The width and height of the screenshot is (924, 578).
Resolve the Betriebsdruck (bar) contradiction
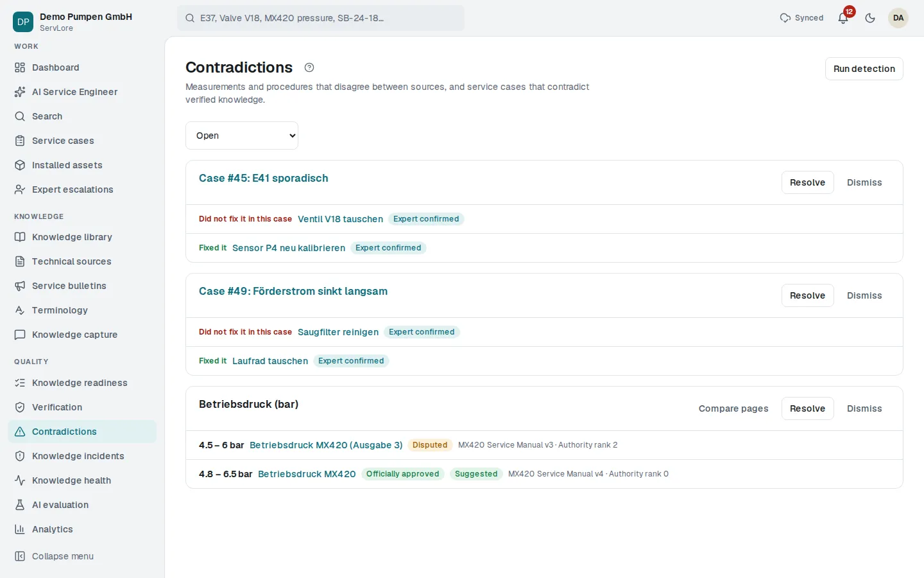tap(807, 408)
